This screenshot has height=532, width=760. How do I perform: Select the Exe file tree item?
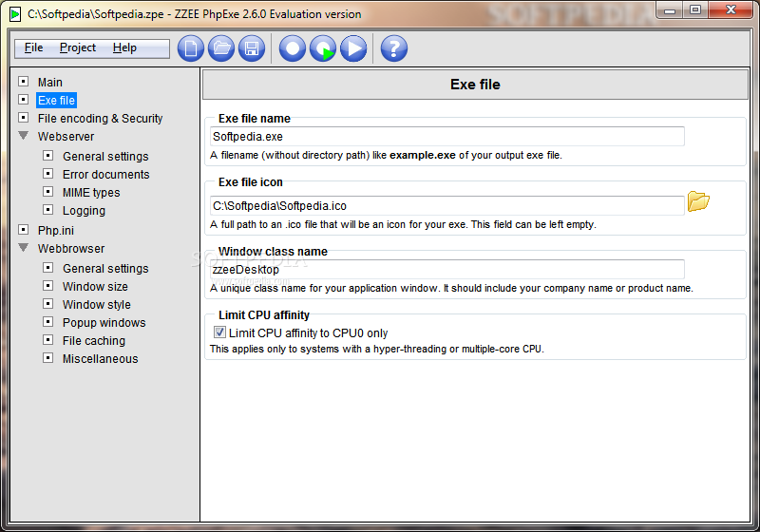56,101
